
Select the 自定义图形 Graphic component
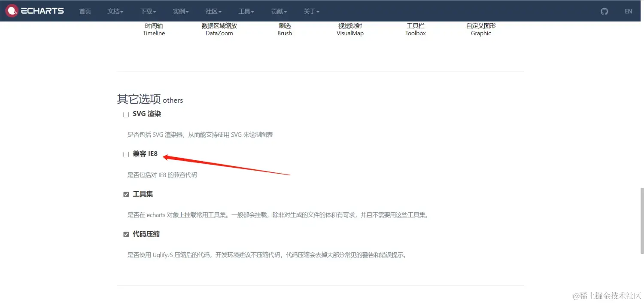(481, 29)
